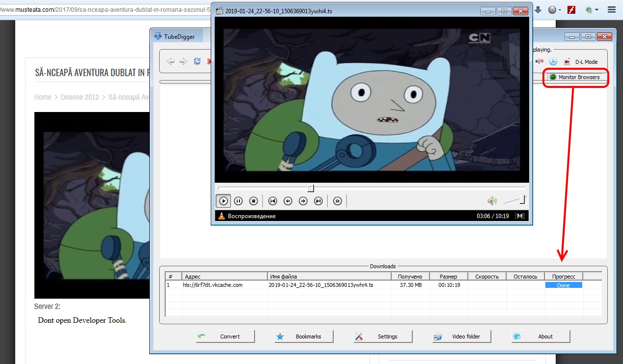Screen dimensions: 623x364
Task: Click the browser address bar URL
Action: (106, 9)
